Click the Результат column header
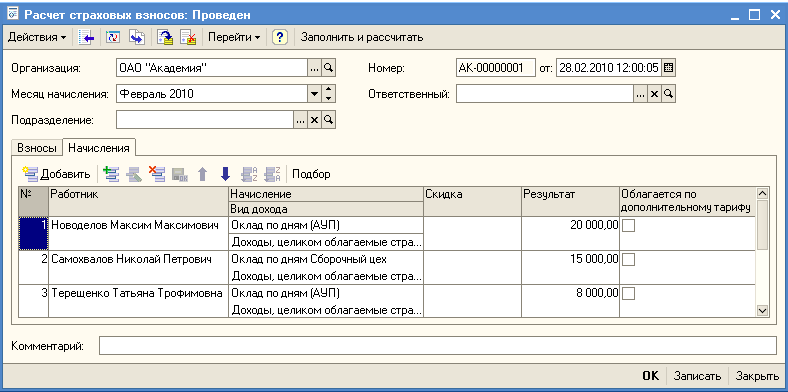 [570, 202]
